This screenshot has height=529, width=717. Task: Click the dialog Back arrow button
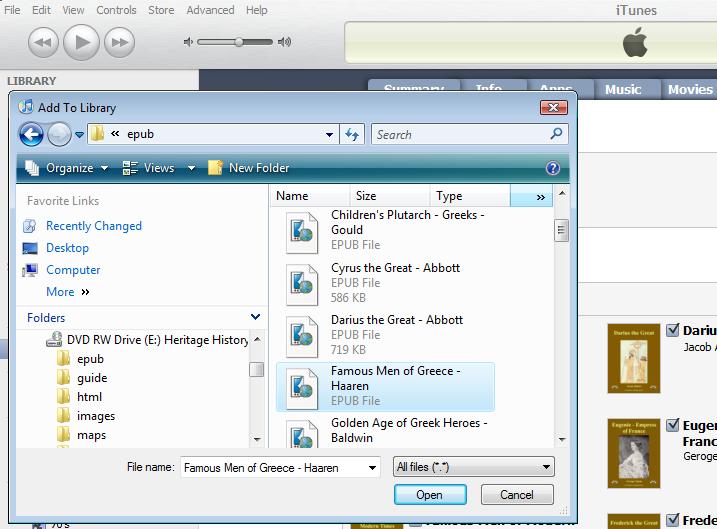(x=31, y=134)
